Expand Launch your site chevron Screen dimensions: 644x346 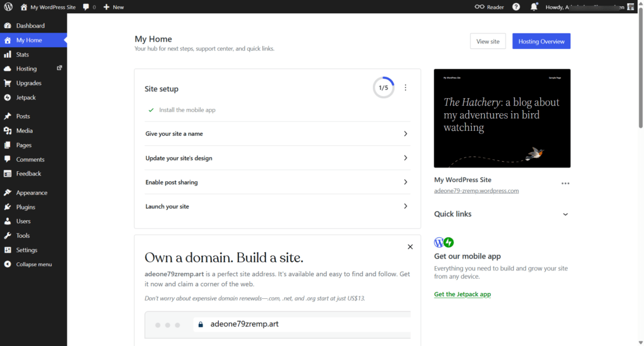tap(406, 206)
